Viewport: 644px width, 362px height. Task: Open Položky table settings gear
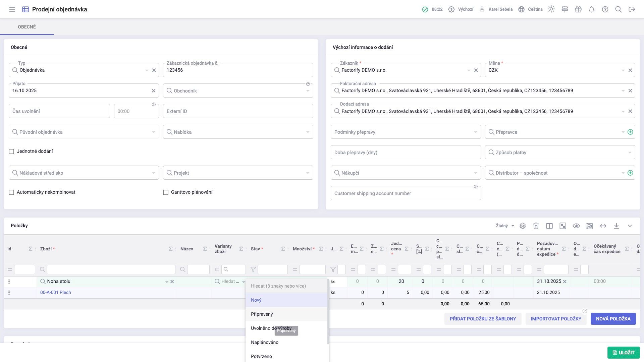[x=523, y=226]
